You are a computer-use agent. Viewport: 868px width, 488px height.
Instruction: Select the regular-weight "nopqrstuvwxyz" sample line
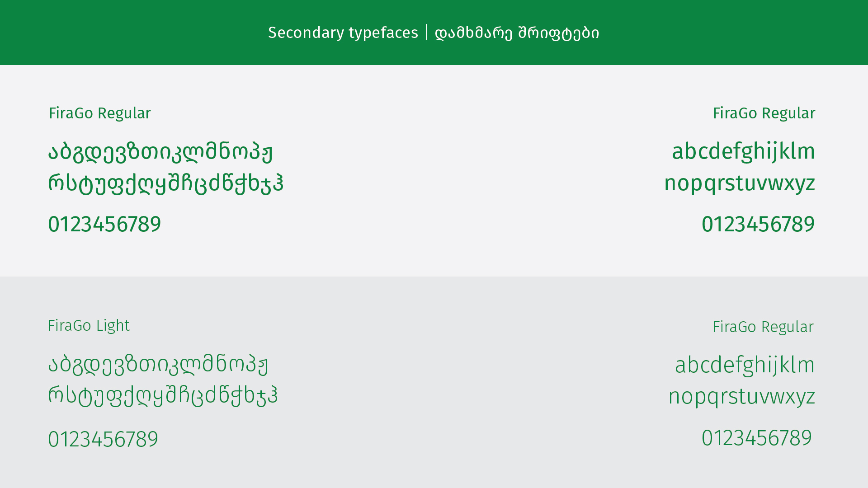739,183
